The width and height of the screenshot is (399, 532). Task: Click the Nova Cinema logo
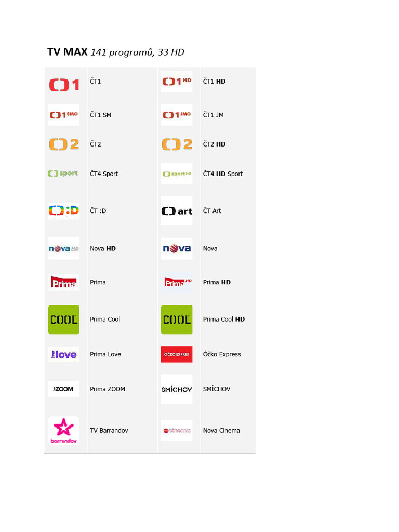tap(177, 430)
